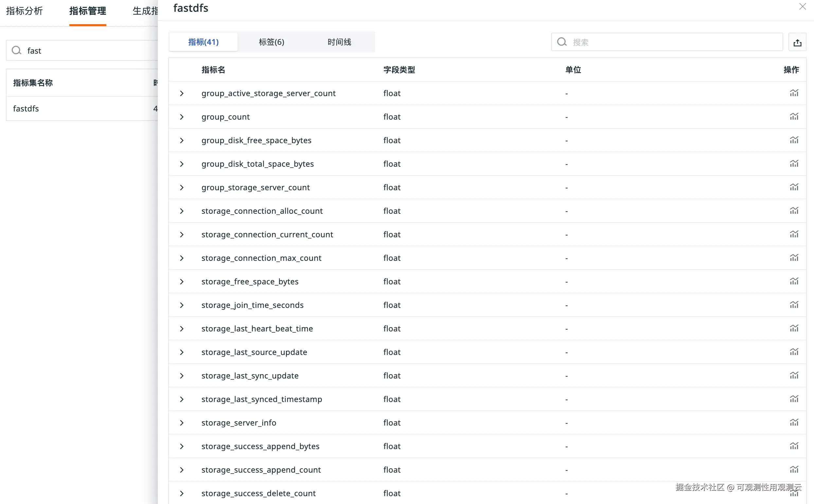Open chart for storage_last_sync_update

coord(794,376)
